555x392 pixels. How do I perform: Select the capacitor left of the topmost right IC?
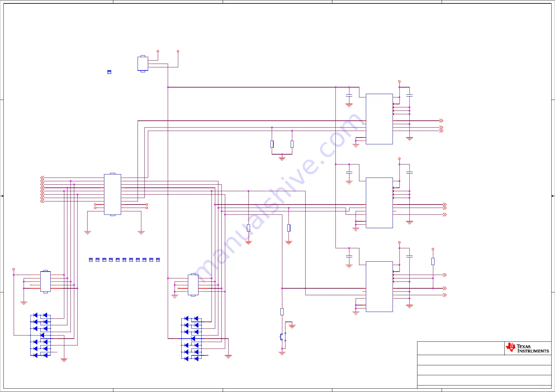point(349,95)
